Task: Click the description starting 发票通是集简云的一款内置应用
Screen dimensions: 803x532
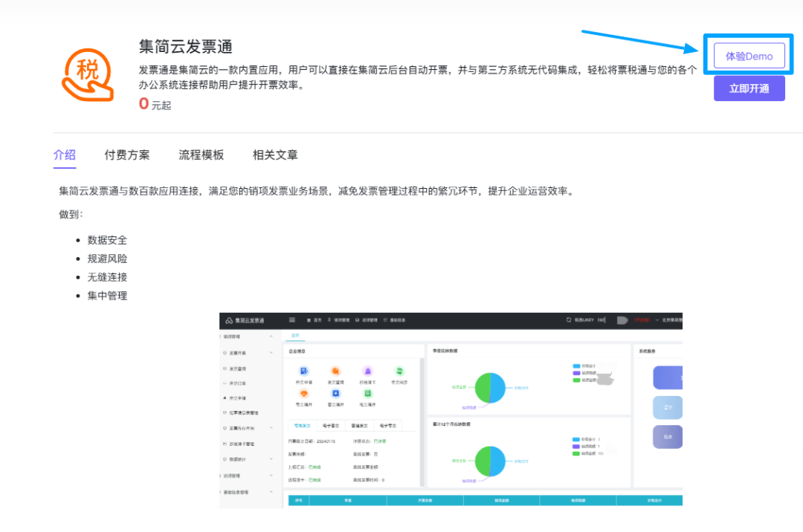Action: point(418,77)
